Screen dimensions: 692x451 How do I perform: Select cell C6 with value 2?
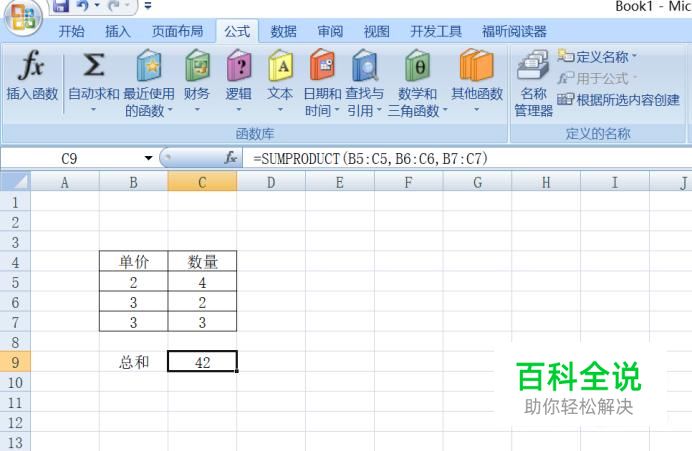[x=202, y=302]
